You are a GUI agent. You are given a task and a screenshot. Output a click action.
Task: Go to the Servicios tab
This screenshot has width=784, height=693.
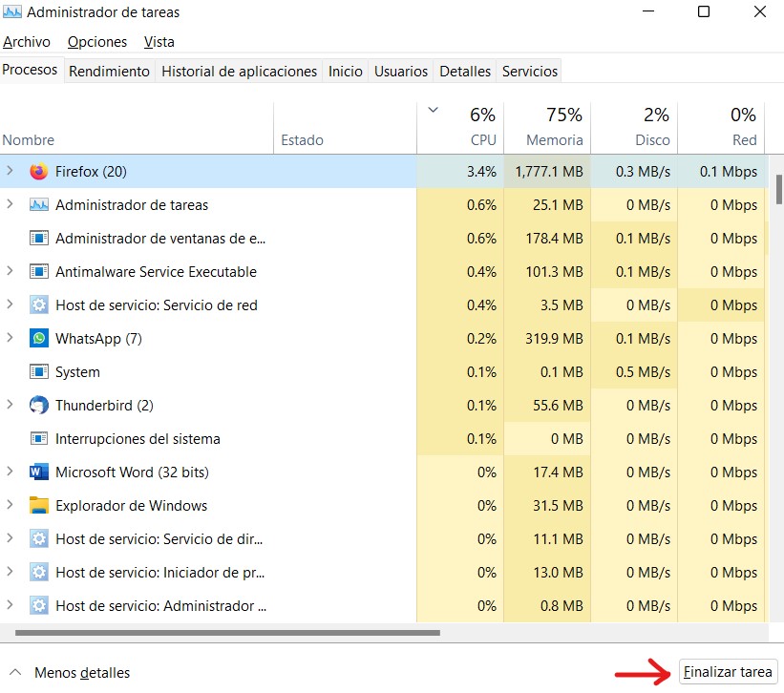tap(529, 72)
